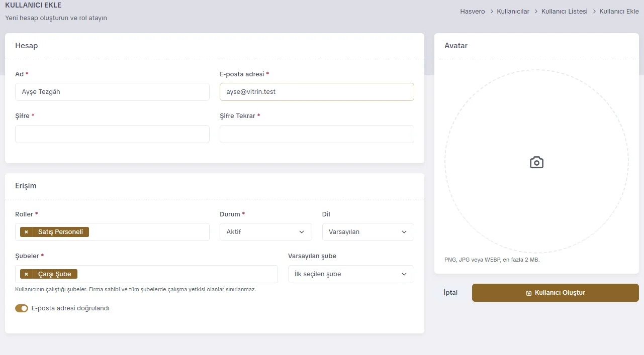Open the Durum dropdown showing Aktif

(266, 232)
